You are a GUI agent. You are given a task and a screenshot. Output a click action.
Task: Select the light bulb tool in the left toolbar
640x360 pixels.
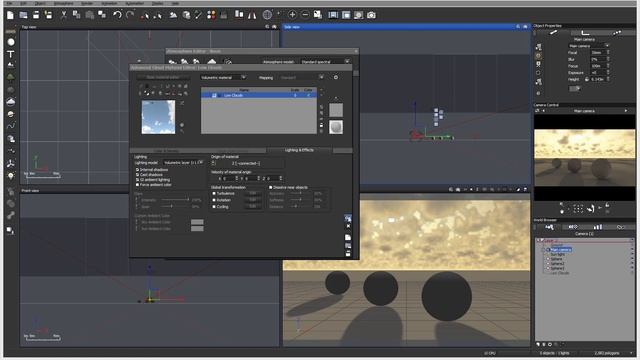(x=11, y=176)
